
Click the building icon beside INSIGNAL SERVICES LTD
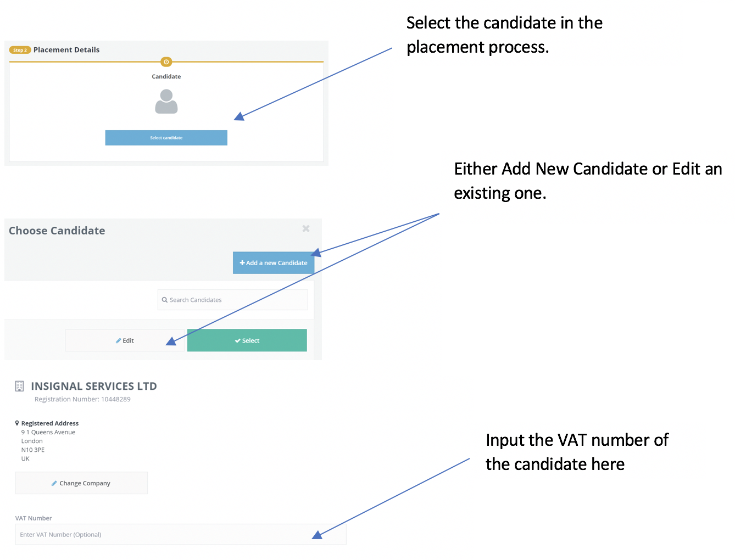tap(19, 387)
